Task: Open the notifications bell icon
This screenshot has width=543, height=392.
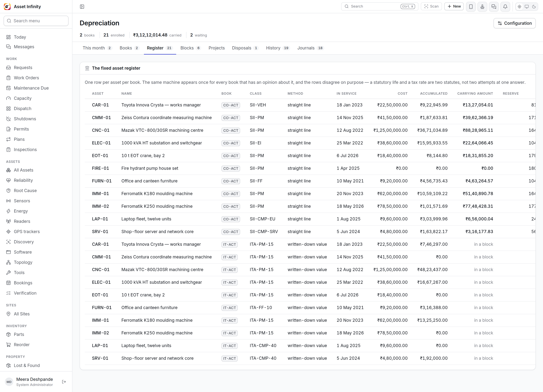Action: tap(505, 6)
